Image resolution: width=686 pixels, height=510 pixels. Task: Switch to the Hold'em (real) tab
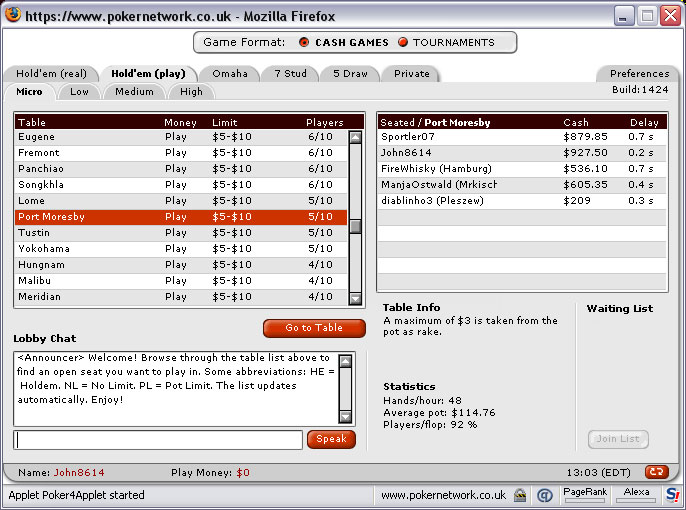pos(51,73)
